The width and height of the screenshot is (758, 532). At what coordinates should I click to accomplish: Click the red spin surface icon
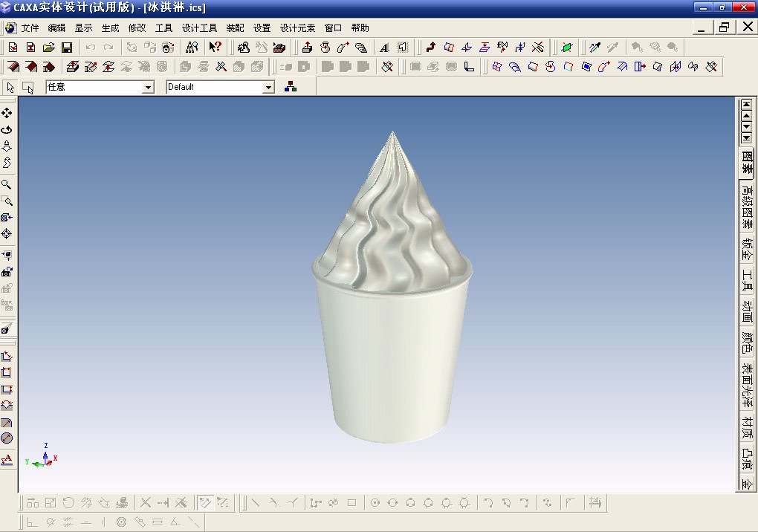tap(550, 67)
